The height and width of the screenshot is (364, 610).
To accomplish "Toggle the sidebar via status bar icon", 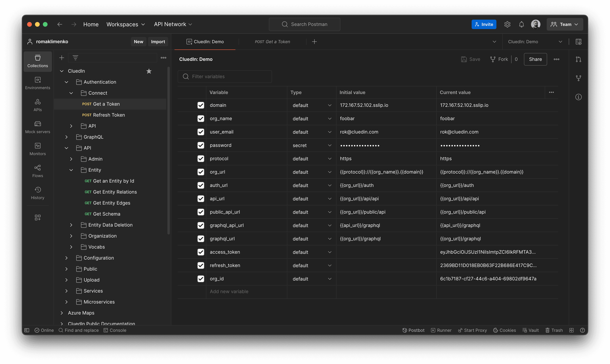I will click(27, 330).
